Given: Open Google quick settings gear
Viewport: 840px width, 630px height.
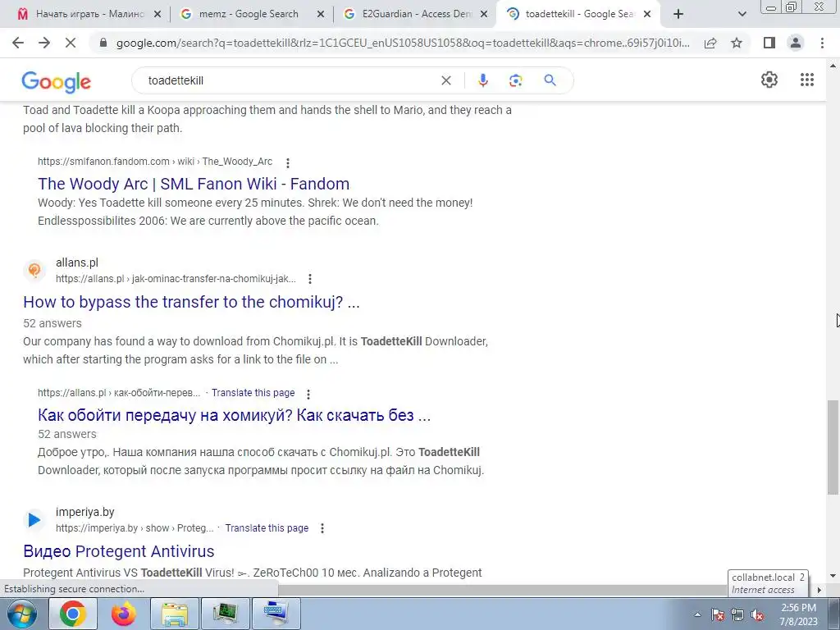Looking at the screenshot, I should tap(769, 80).
